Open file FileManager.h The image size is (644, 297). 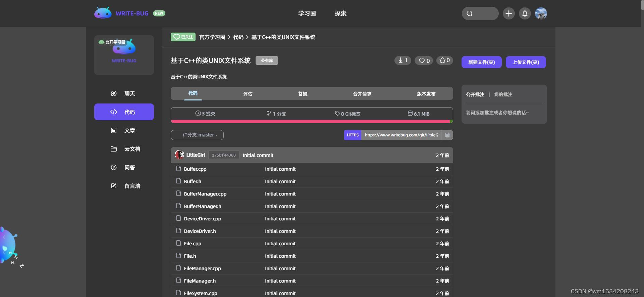tap(200, 281)
